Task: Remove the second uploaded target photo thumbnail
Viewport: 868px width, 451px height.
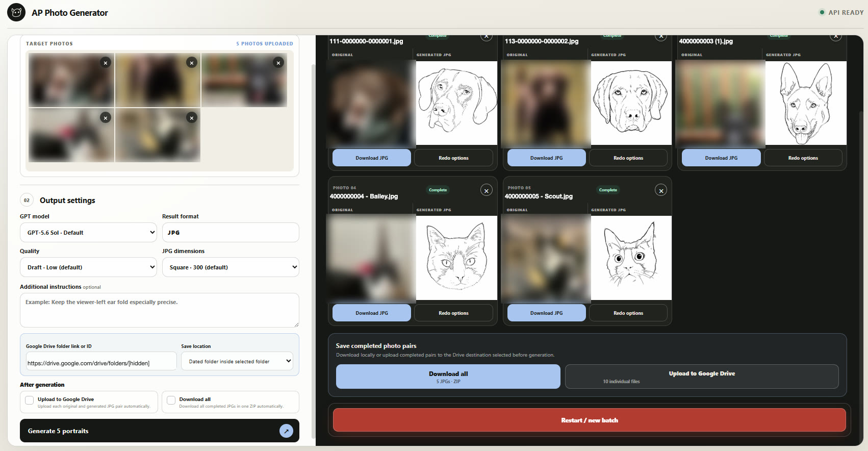Action: (x=192, y=63)
